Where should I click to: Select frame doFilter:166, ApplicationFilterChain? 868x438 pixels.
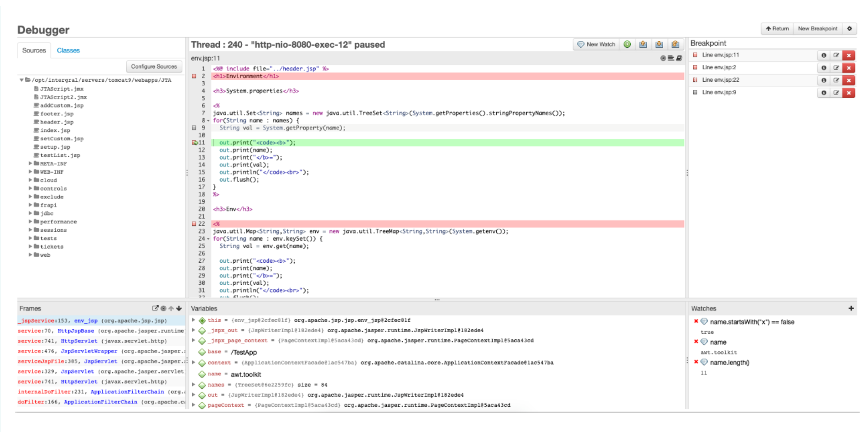pyautogui.click(x=101, y=402)
